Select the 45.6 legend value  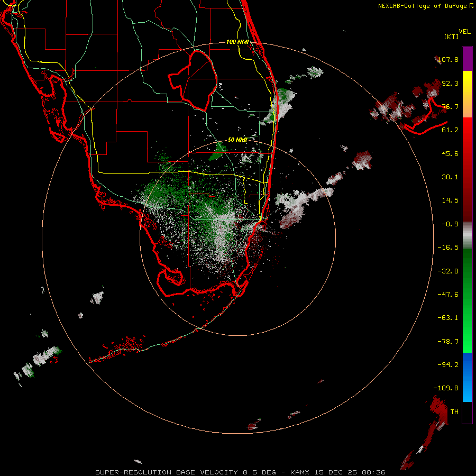coord(450,153)
